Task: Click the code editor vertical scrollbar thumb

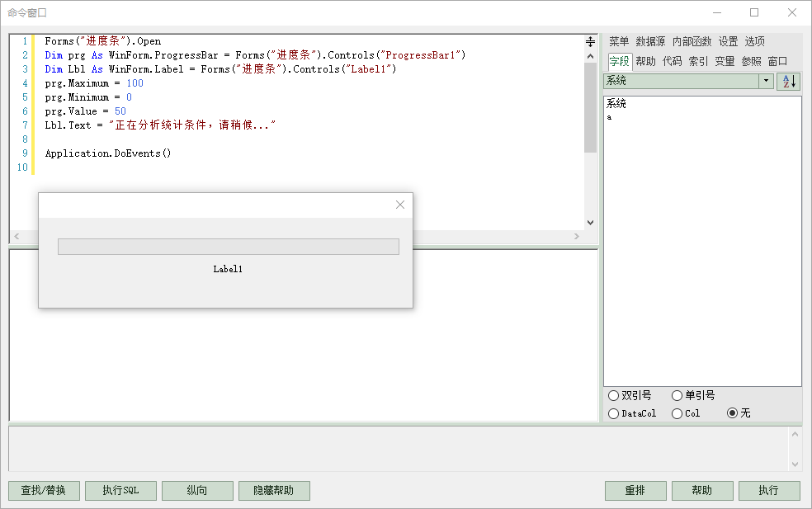Action: click(x=590, y=108)
